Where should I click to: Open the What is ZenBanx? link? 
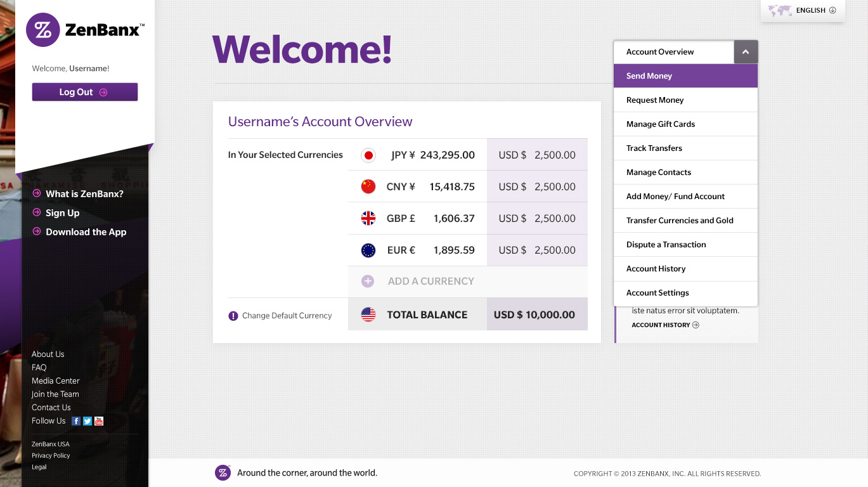pyautogui.click(x=84, y=193)
